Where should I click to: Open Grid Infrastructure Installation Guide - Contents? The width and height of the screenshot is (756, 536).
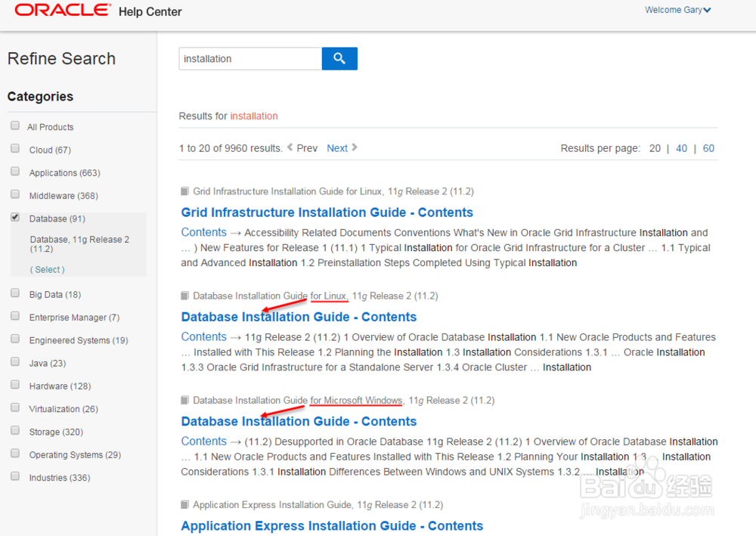pos(327,212)
